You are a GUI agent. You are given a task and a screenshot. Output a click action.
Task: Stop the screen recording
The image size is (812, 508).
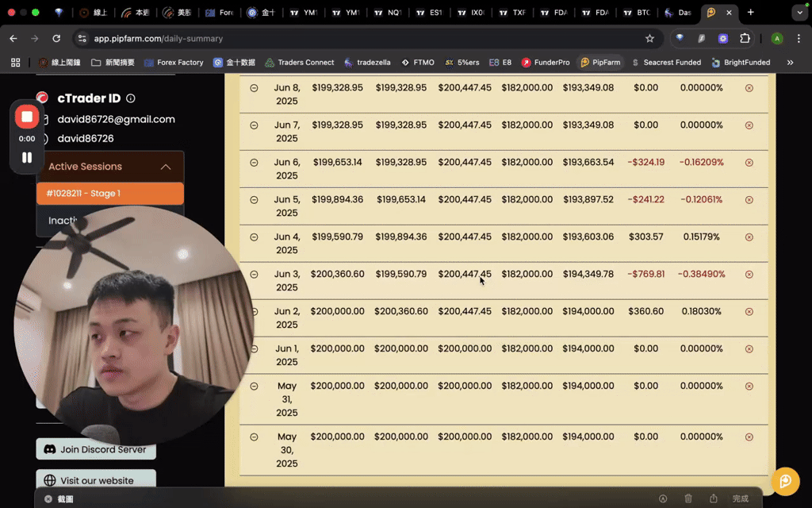coord(27,117)
